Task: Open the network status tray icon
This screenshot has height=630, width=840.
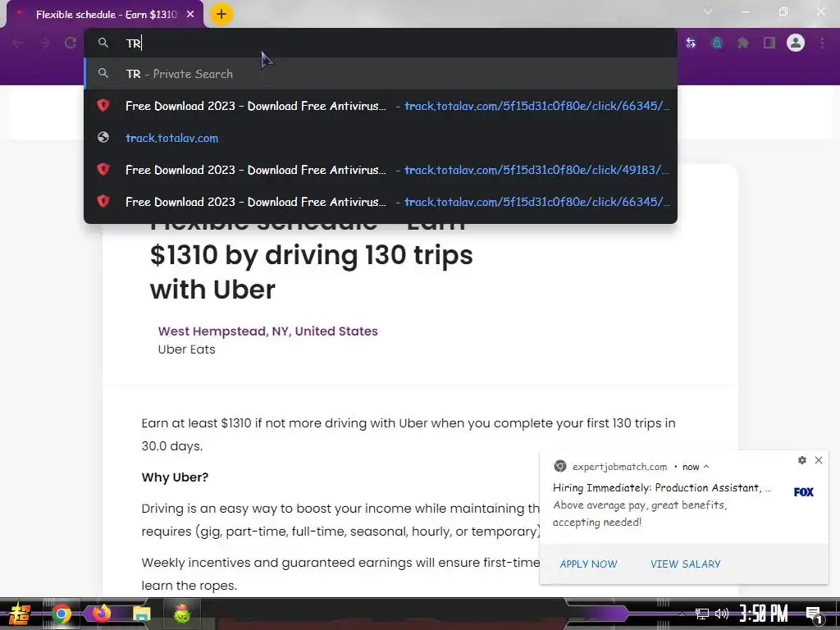Action: click(x=702, y=614)
